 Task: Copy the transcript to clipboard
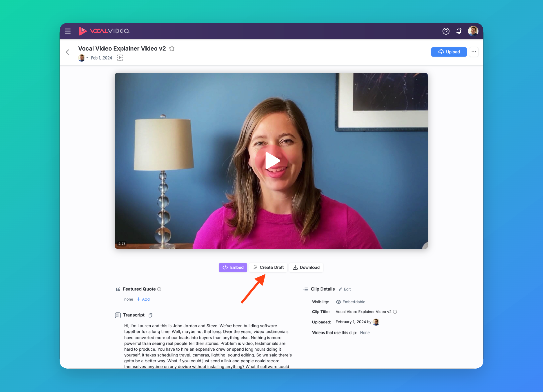point(150,315)
